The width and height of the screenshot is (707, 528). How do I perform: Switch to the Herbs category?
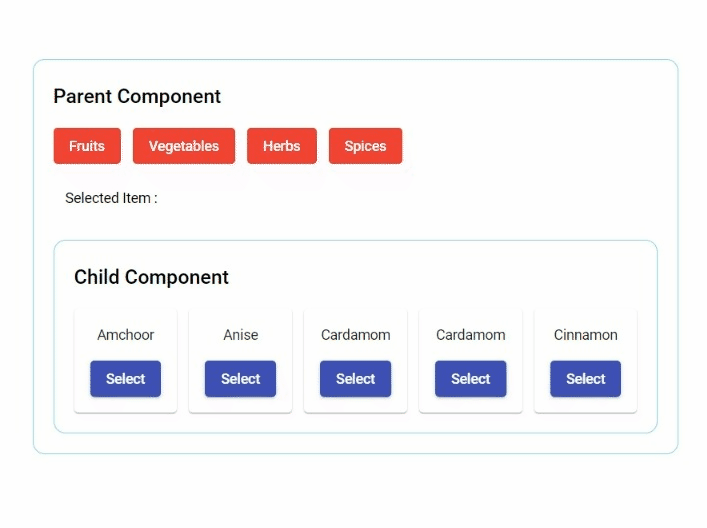pos(281,146)
